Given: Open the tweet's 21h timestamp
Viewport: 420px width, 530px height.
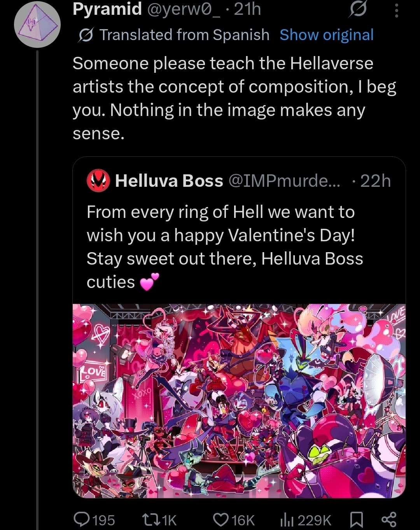Looking at the screenshot, I should [248, 9].
